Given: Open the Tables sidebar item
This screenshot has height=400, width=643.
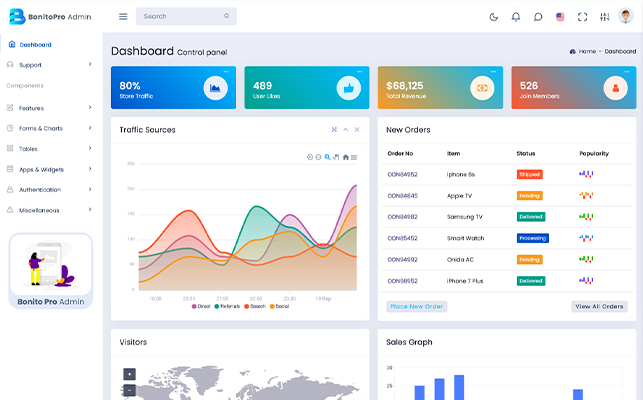Looking at the screenshot, I should tap(49, 149).
